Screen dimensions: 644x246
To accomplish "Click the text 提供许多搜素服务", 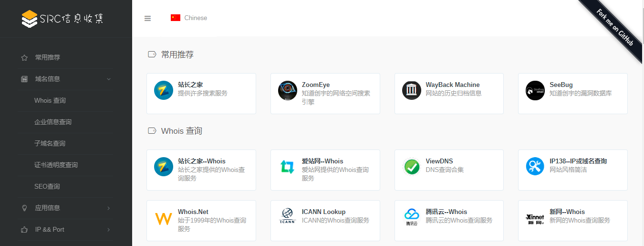I will 203,93.
